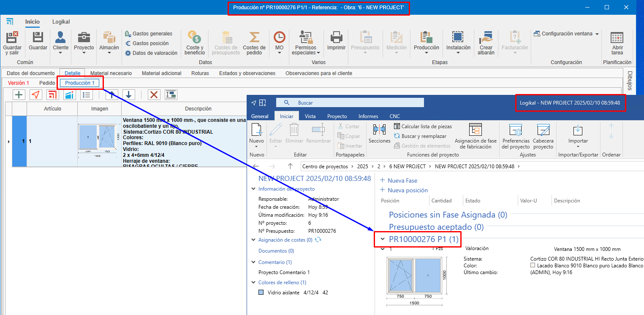Click Calcular lista de piezas in Logikal
Image resolution: width=644 pixels, height=315 pixels.
tap(423, 127)
